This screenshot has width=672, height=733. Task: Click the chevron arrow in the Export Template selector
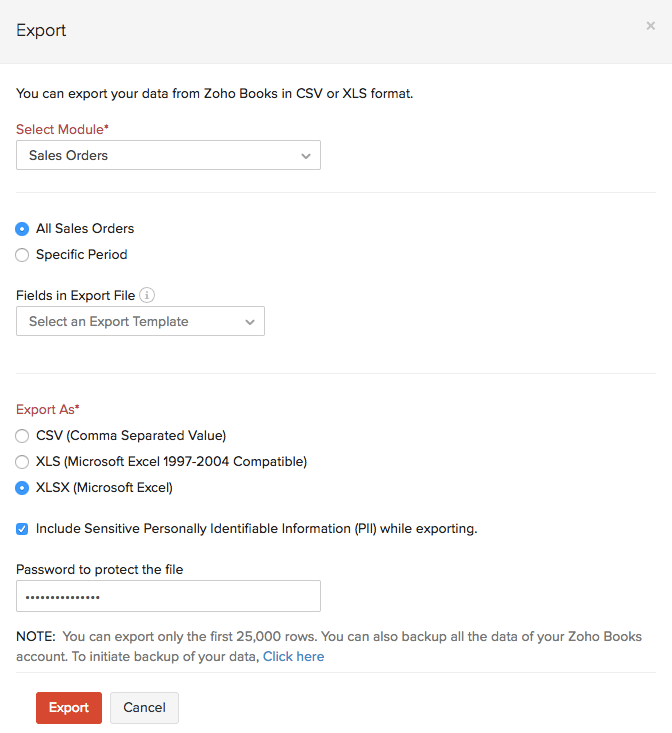click(x=250, y=322)
